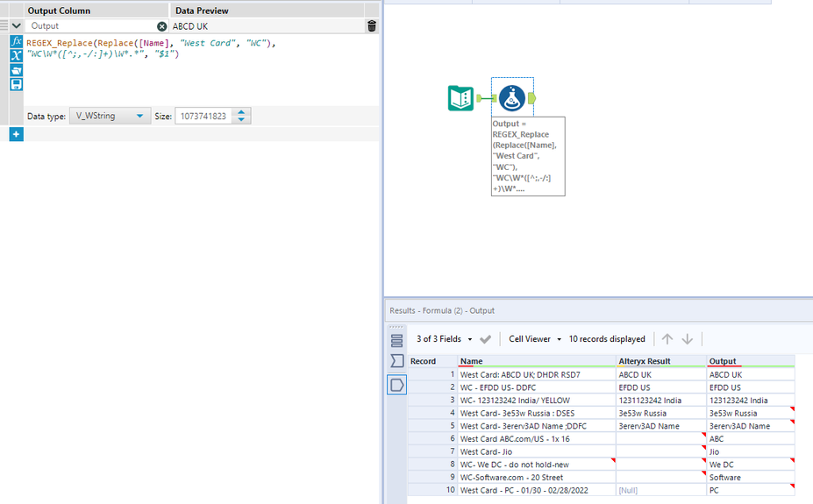This screenshot has height=504, width=813.
Task: Show the input anchor data in results
Action: (396, 360)
